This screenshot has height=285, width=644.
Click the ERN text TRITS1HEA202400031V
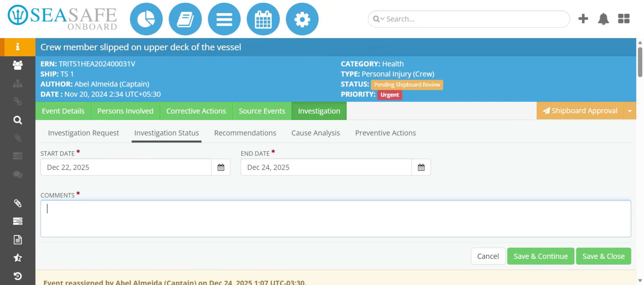(x=97, y=64)
